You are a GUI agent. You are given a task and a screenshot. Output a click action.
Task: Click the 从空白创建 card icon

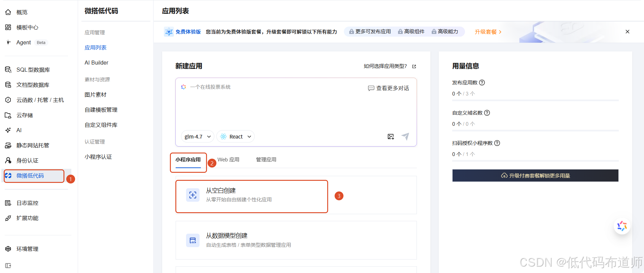[x=193, y=195]
